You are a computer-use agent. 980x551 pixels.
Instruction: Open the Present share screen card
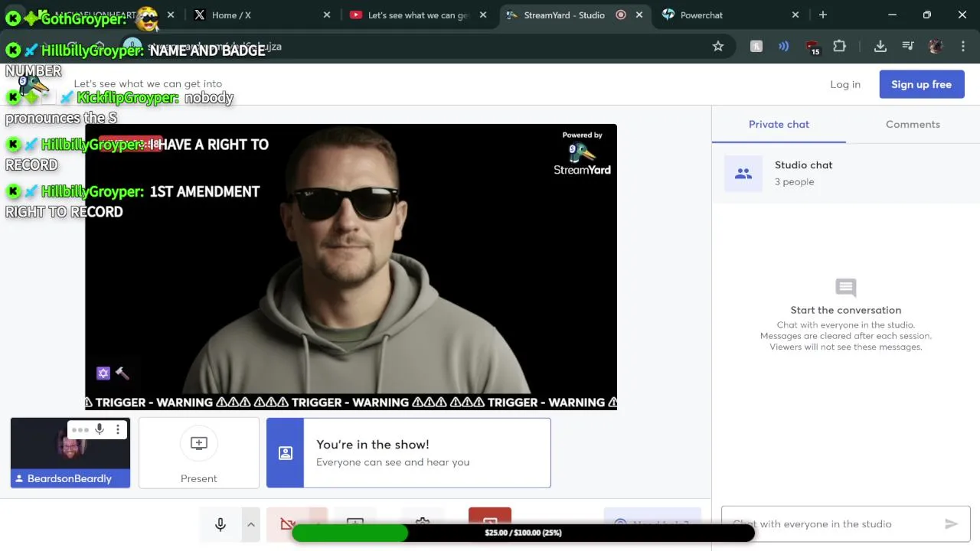click(199, 452)
